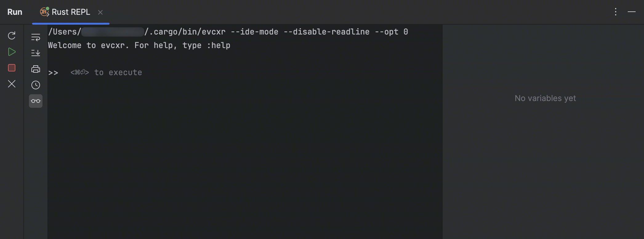Click the blue progress bar under the tab
Screen dimensions: 644x239
70,23
